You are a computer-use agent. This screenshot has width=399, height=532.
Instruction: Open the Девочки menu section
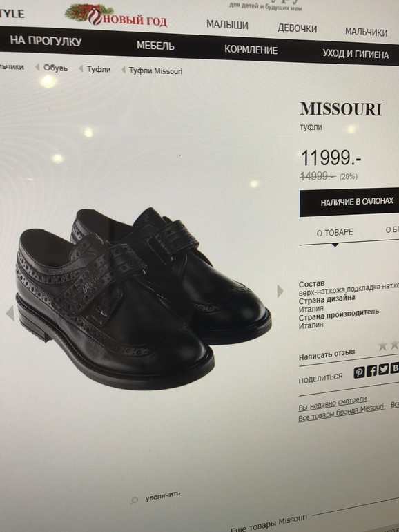(x=297, y=28)
